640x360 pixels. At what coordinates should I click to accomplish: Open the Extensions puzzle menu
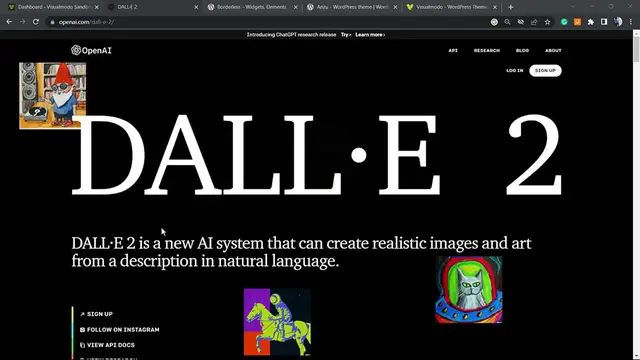click(x=591, y=22)
